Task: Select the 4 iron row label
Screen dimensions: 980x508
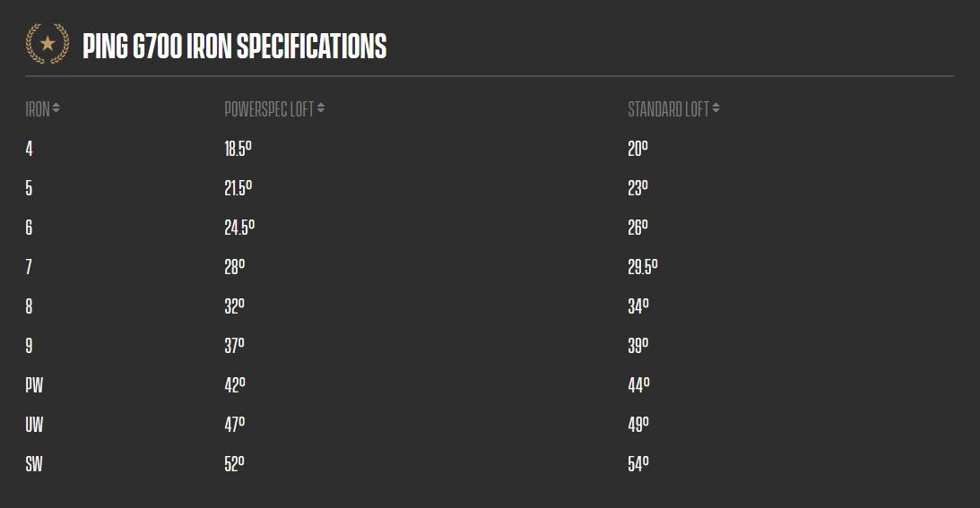Action: tap(29, 149)
